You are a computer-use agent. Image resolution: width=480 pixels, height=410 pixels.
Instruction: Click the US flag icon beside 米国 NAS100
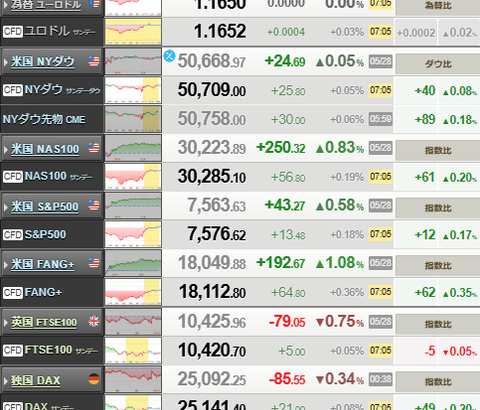94,148
